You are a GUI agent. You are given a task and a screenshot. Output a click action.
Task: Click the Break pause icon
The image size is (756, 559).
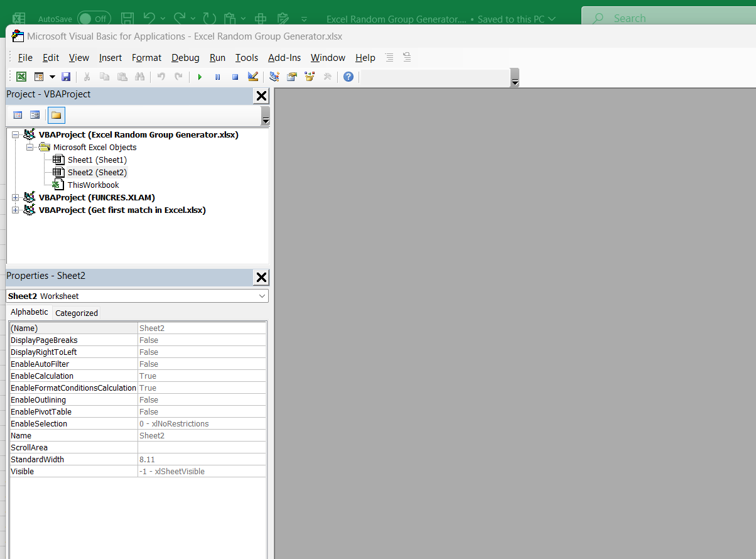point(217,77)
